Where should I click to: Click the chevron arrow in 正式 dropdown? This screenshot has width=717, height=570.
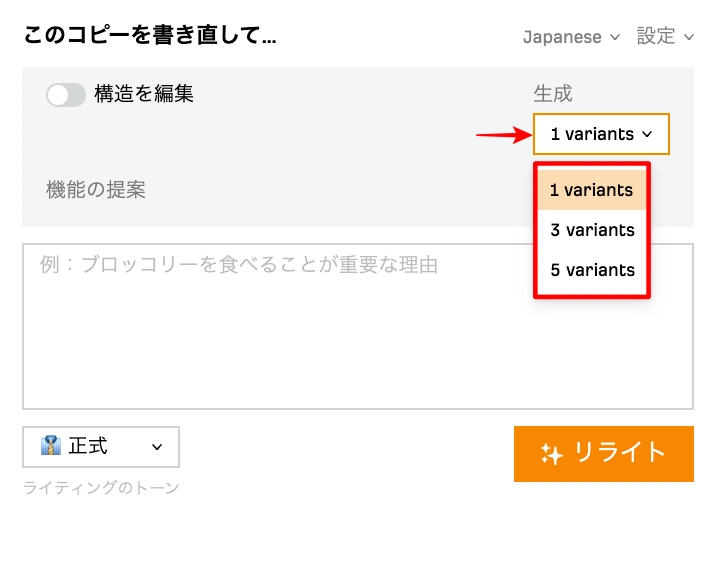click(157, 447)
